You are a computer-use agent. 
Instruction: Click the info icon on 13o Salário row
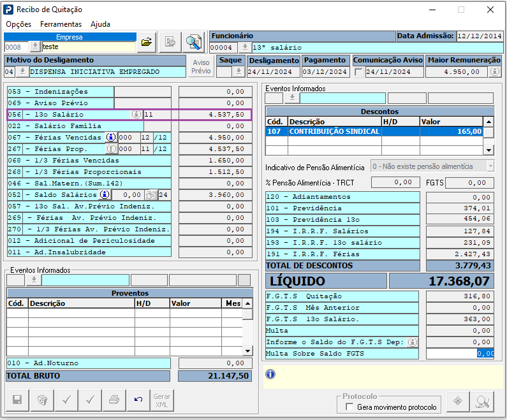136,114
